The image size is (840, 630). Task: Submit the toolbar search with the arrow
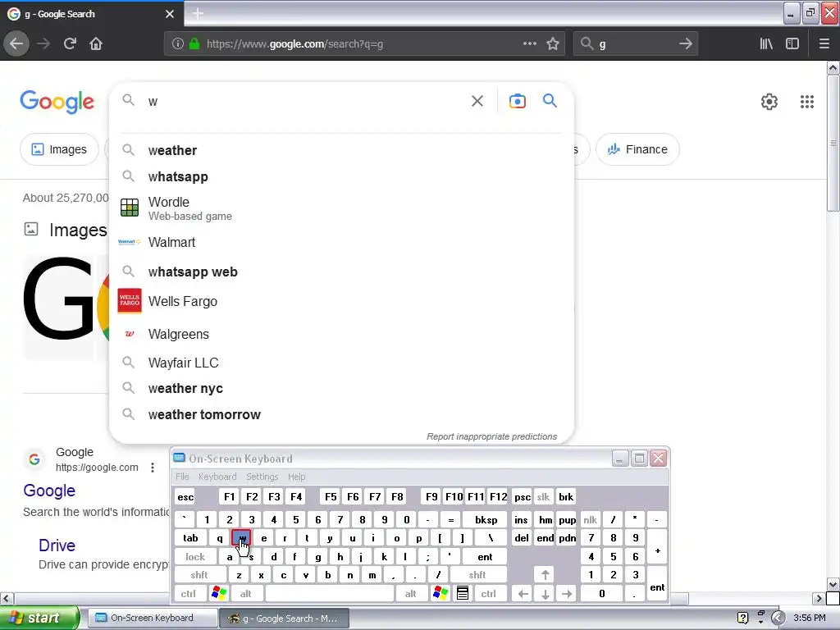685,44
